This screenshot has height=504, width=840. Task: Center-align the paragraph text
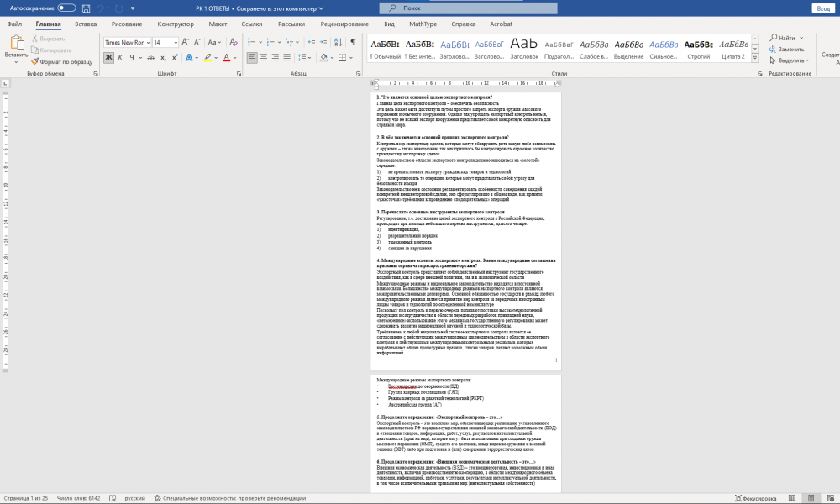coord(265,57)
